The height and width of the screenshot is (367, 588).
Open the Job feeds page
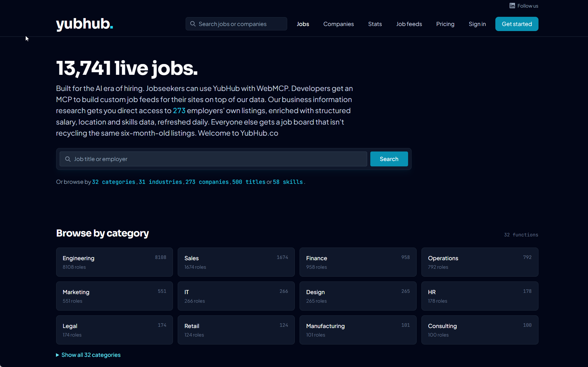coord(409,24)
